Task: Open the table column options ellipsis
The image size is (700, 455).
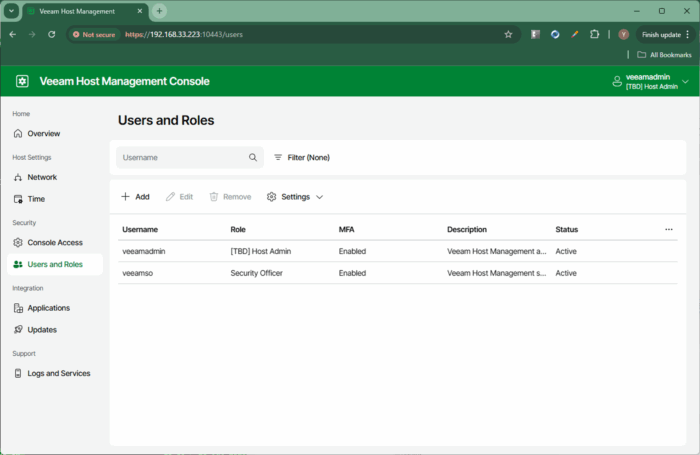Action: [x=669, y=230]
